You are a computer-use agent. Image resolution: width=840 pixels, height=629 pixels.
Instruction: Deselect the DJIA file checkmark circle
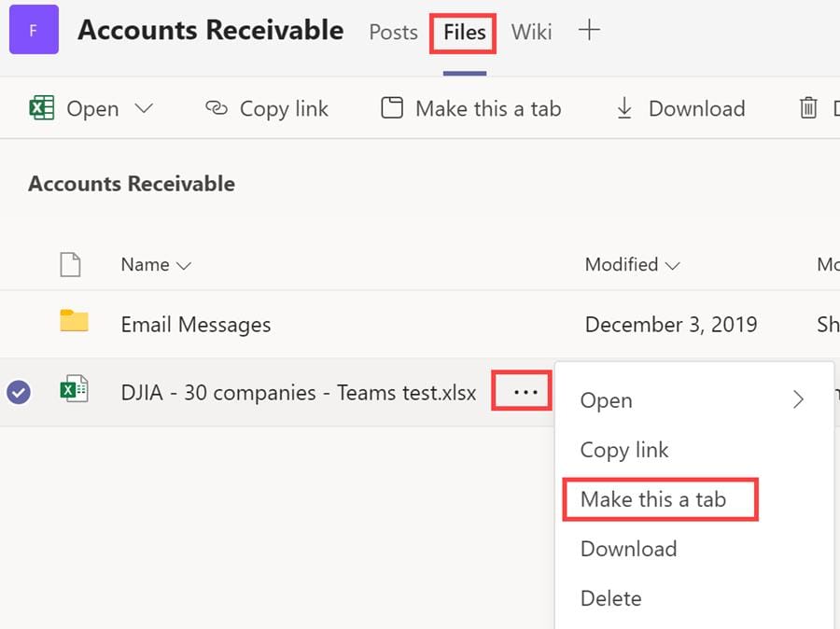[19, 392]
